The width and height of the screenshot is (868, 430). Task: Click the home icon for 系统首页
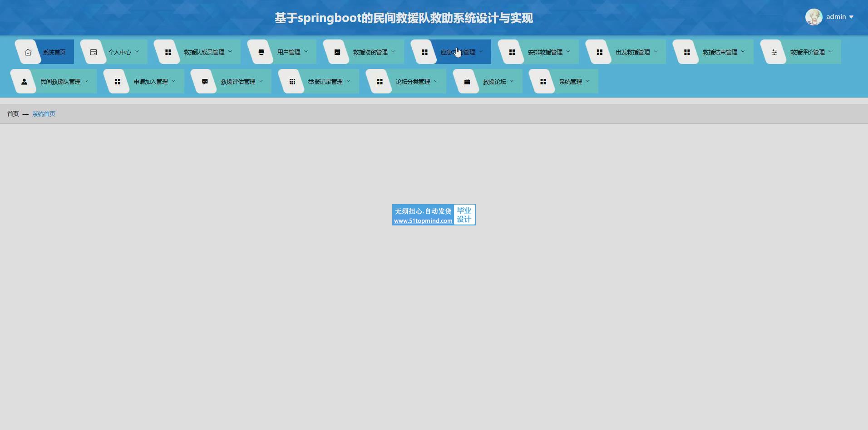28,52
